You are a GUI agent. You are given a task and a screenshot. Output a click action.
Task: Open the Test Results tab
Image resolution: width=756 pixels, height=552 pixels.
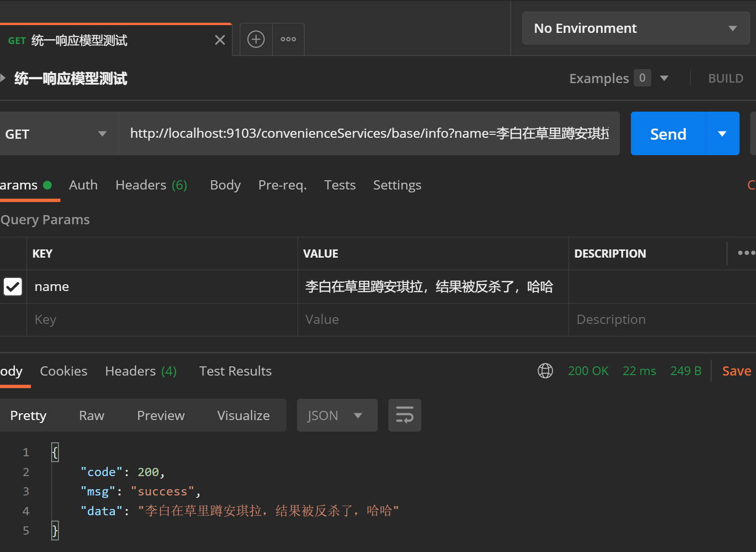point(235,371)
